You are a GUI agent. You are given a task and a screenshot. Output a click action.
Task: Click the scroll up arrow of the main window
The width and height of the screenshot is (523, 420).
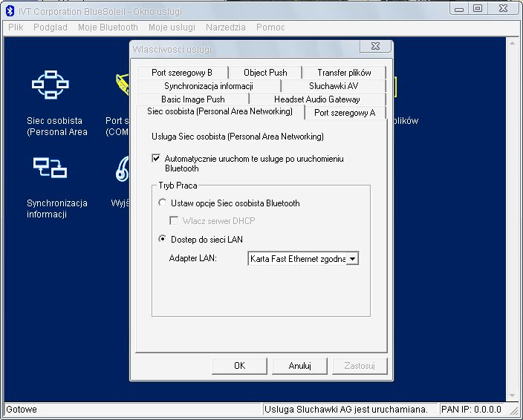[512, 43]
